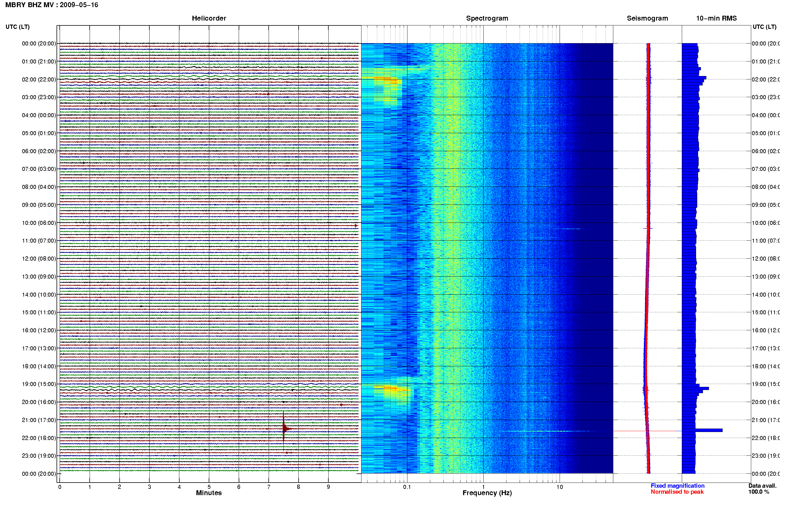
Task: Click the title 'MBRY BHZ MV : 2009-05-16'
Action: [x=52, y=5]
